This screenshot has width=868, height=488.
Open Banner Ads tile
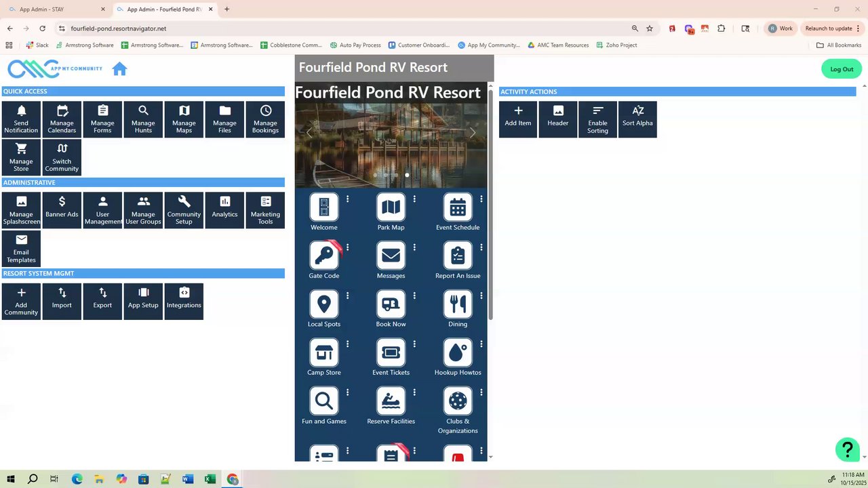(62, 210)
